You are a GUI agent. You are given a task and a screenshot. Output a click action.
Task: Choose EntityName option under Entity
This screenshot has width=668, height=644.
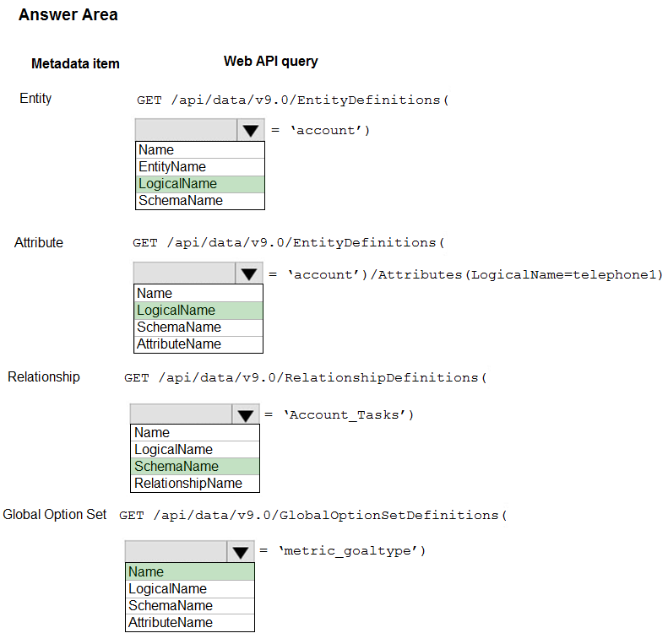coord(200,167)
